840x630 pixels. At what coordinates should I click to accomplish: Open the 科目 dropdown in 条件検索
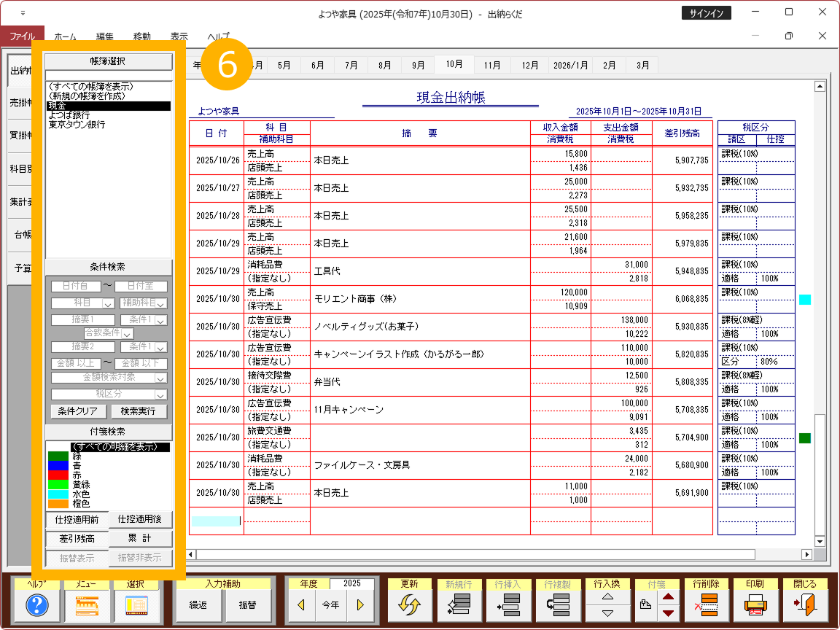pyautogui.click(x=107, y=303)
